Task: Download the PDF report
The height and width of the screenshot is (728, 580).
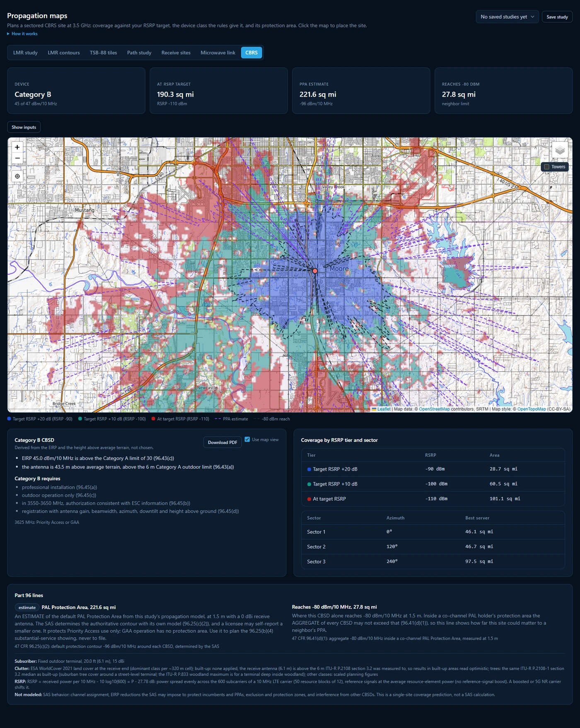Action: coord(222,442)
